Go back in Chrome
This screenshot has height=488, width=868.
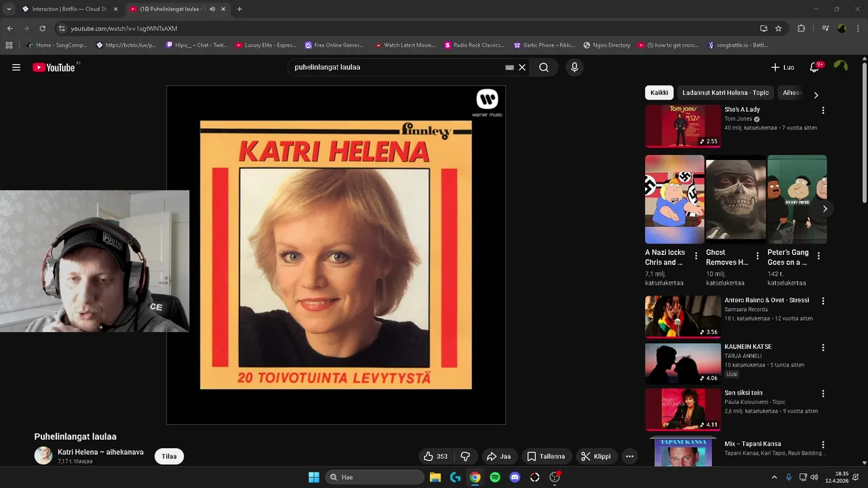[x=9, y=28]
